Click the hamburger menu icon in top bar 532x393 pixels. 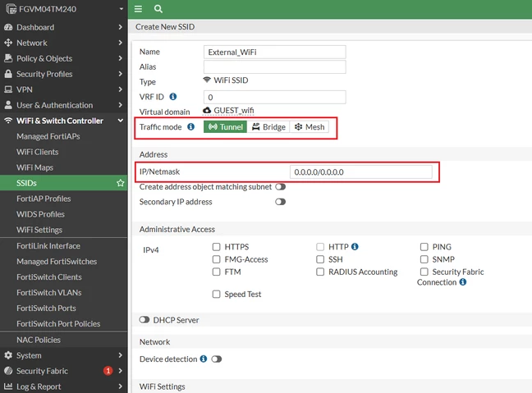click(138, 9)
